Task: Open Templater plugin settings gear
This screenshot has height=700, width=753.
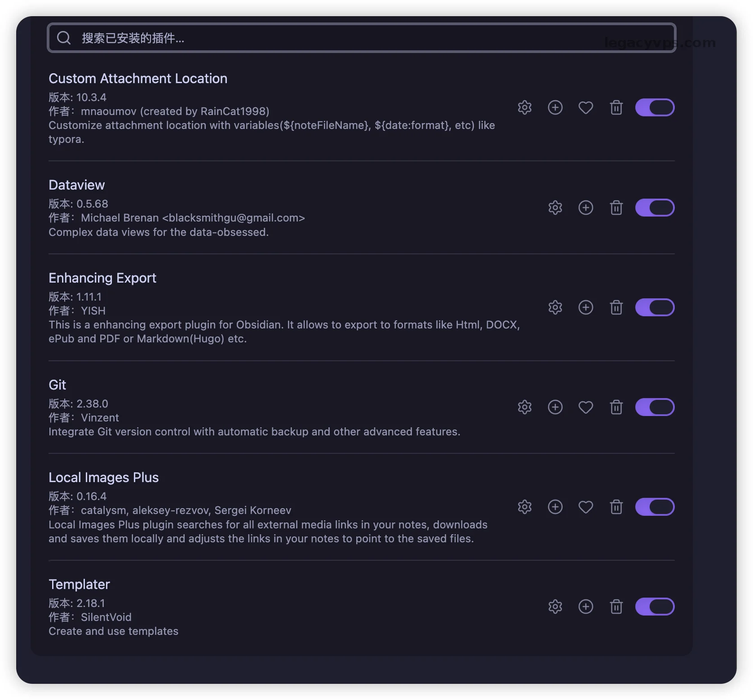Action: 555,607
